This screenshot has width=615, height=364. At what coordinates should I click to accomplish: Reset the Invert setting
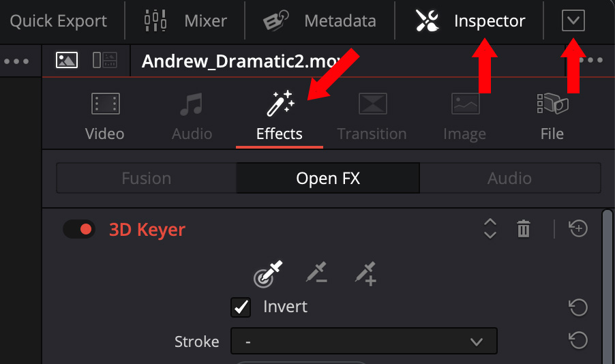click(x=578, y=307)
